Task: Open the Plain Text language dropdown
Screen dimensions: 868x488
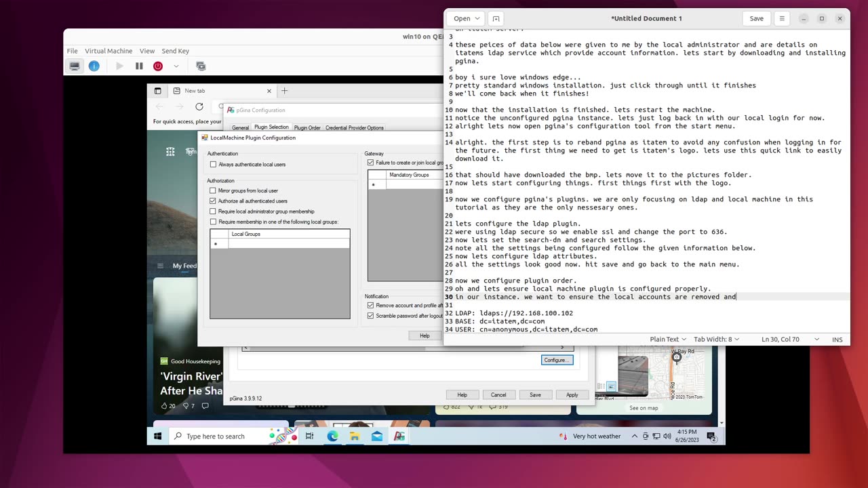Action: [x=668, y=339]
